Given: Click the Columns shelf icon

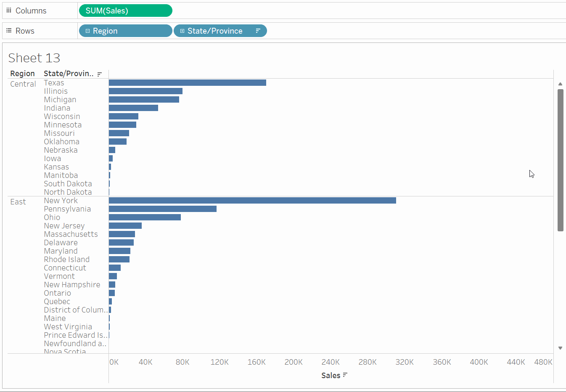Looking at the screenshot, I should [9, 11].
